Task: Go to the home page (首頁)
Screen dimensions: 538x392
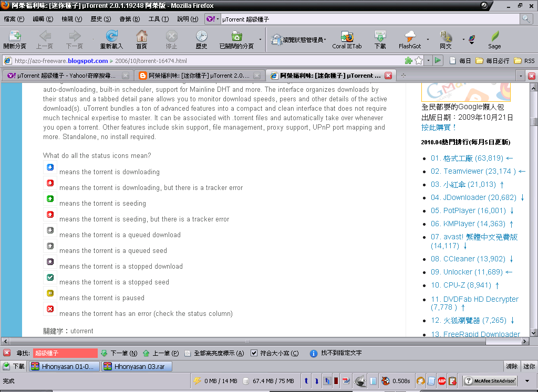Action: tap(141, 39)
